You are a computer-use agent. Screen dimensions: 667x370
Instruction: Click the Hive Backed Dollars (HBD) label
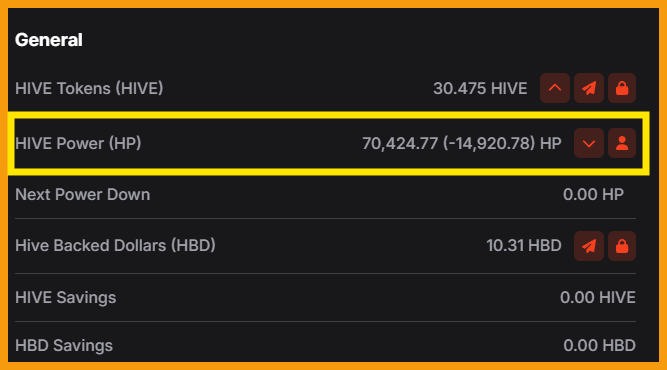pos(115,245)
